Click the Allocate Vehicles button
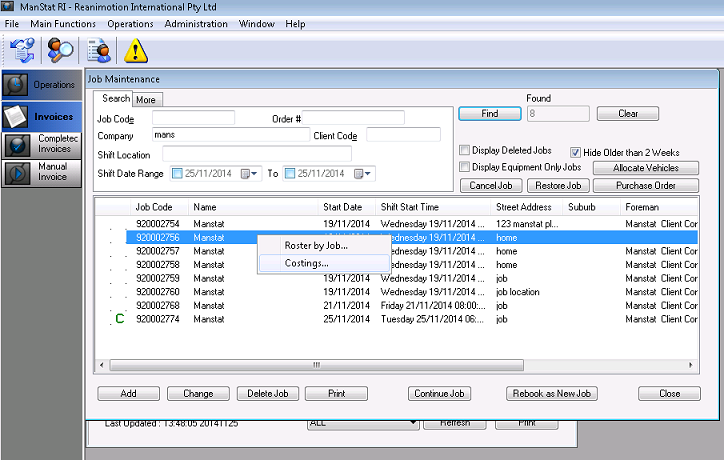This screenshot has height=460, width=724. click(646, 168)
